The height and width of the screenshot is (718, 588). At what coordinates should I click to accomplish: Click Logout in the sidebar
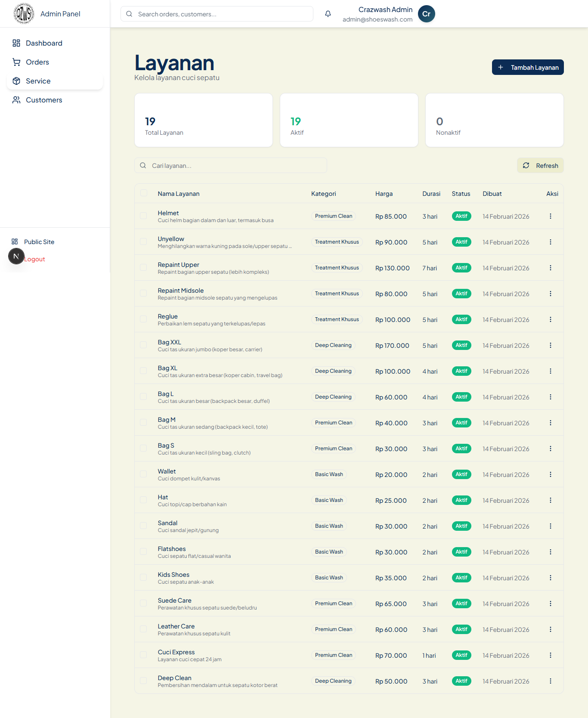(x=34, y=259)
